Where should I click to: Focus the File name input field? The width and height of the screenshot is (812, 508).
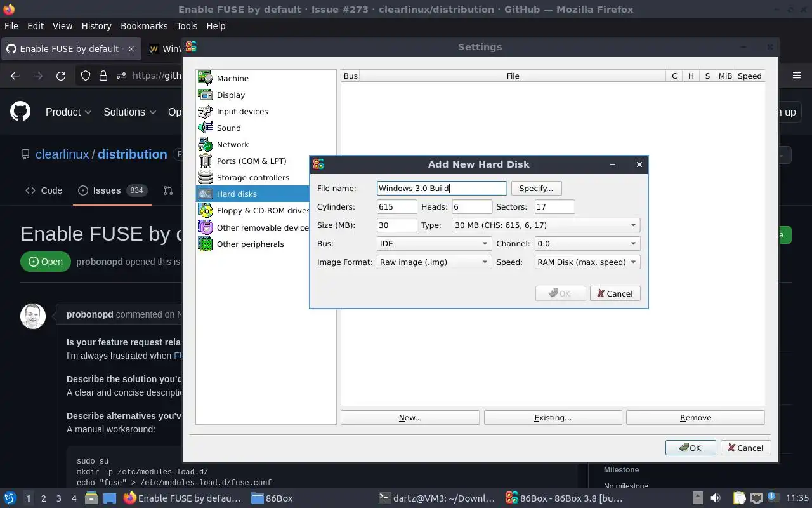click(442, 188)
